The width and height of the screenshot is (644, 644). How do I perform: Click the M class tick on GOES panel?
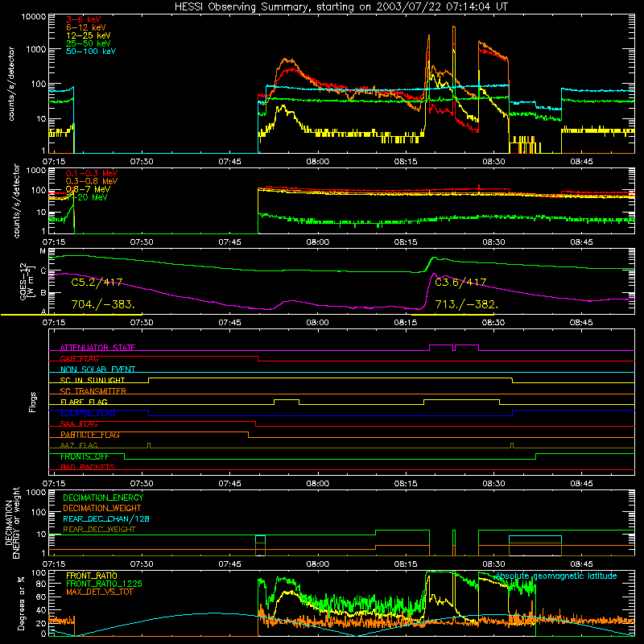point(43,251)
